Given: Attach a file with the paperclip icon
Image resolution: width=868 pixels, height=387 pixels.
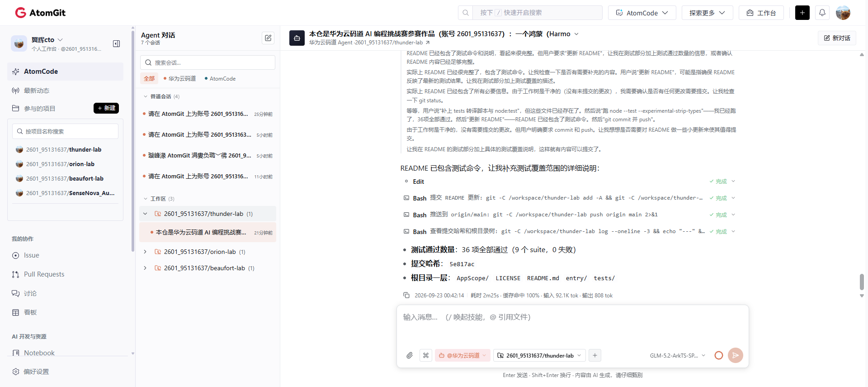Looking at the screenshot, I should click(x=410, y=355).
